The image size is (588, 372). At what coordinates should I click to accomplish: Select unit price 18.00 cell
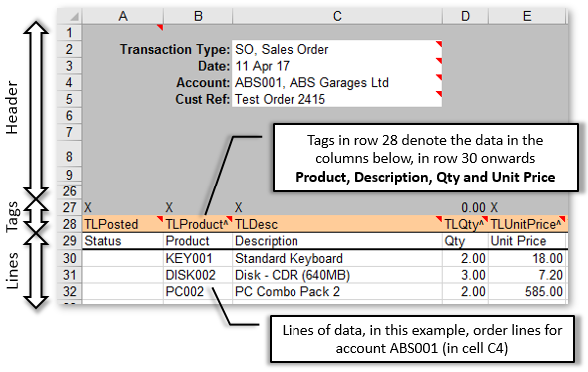[528, 258]
